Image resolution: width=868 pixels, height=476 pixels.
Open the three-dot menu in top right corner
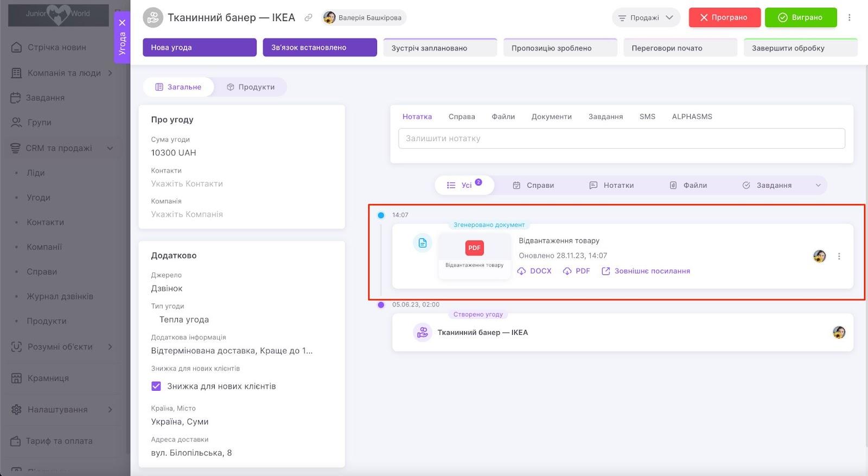coord(849,17)
